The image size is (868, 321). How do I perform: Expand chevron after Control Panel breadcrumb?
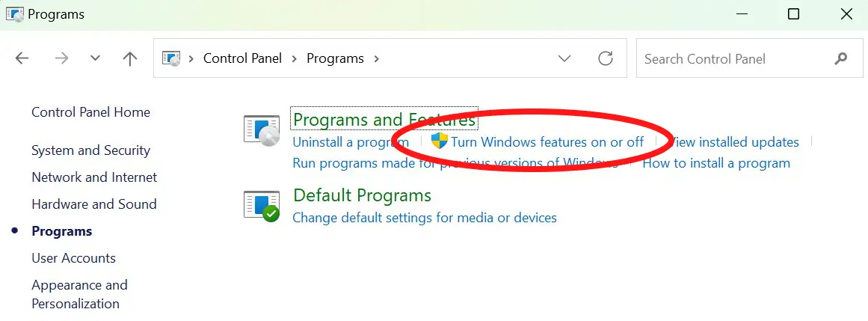[295, 58]
